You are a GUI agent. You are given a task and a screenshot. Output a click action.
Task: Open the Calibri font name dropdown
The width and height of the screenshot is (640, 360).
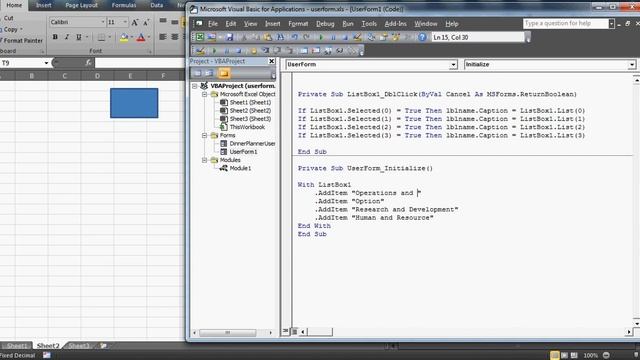point(103,22)
